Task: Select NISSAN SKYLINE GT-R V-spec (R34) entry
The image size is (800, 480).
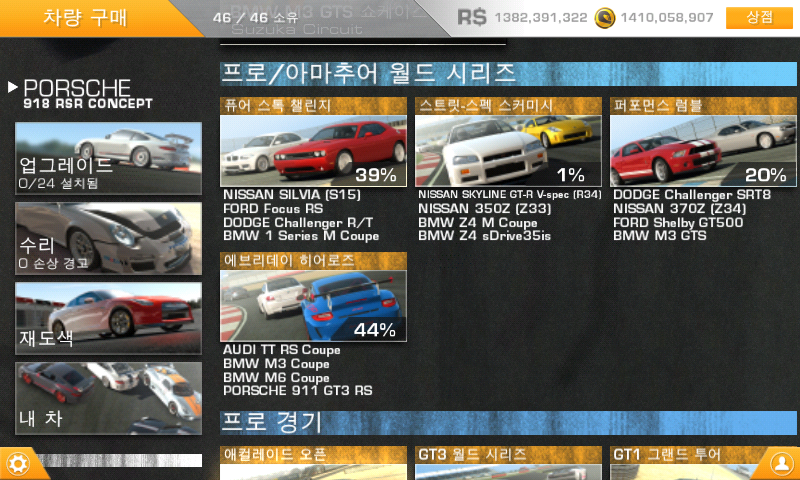Action: click(510, 194)
